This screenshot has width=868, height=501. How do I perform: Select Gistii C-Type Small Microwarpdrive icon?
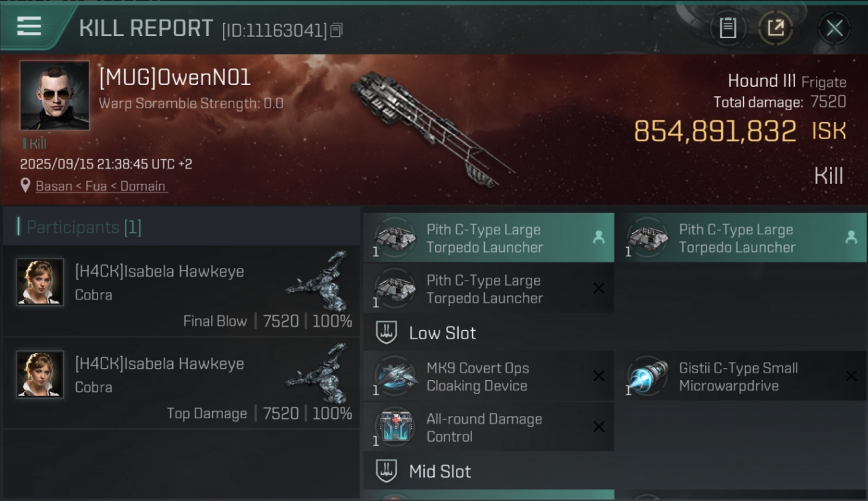tap(648, 376)
